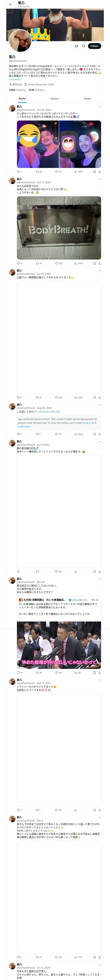Share the Aug 30, 2024 post
The image size is (110, 980).
click(99, 434)
